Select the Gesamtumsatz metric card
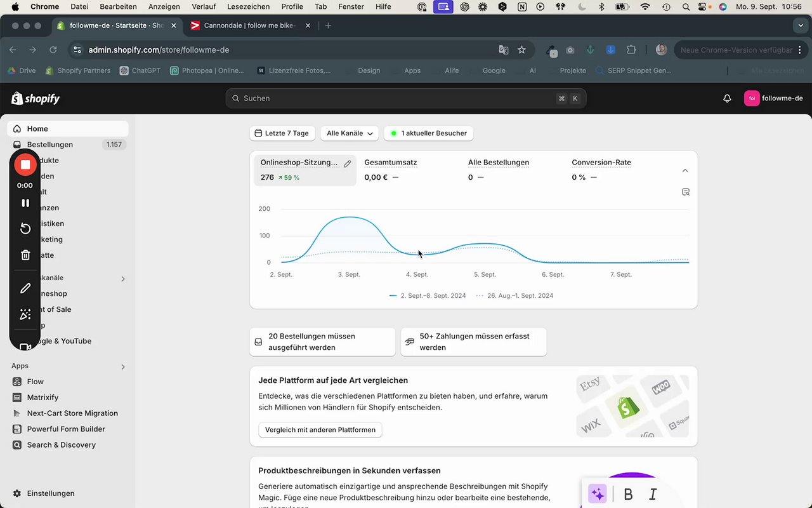The image size is (812, 508). 409,170
